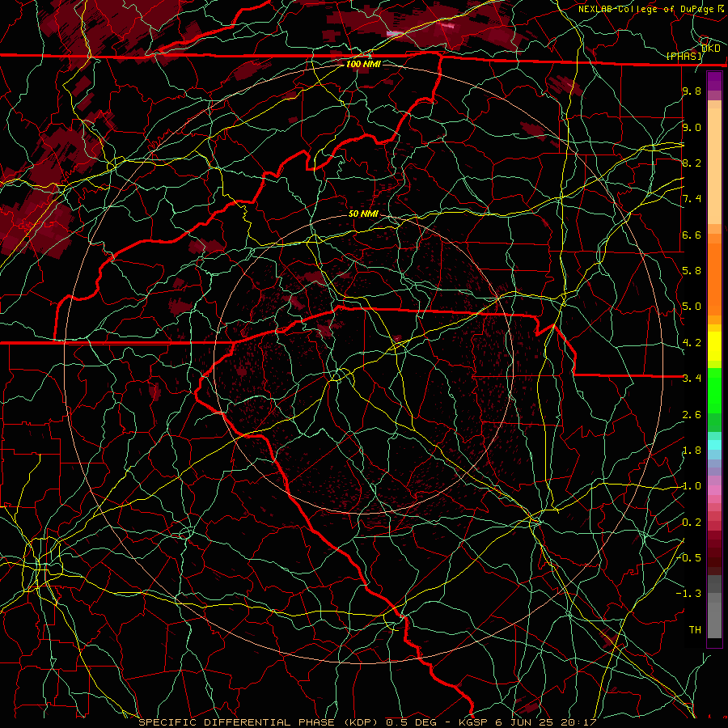Click the 5.0 scale value
Image resolution: width=728 pixels, height=728 pixels.
[692, 307]
